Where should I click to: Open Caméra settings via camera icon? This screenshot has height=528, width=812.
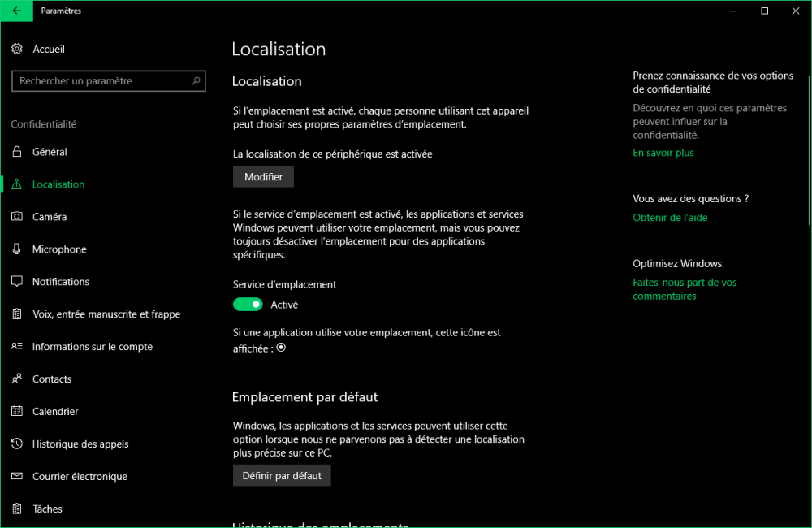(17, 217)
